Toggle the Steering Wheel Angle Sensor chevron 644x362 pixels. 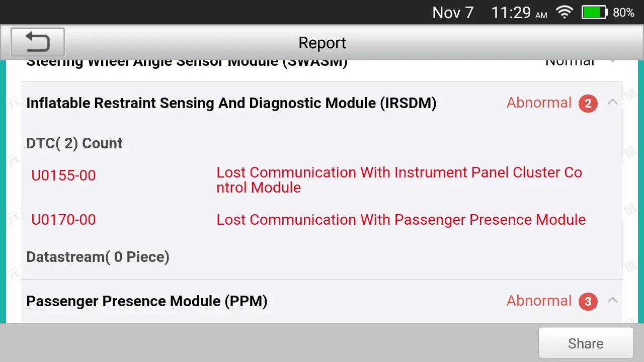point(612,61)
